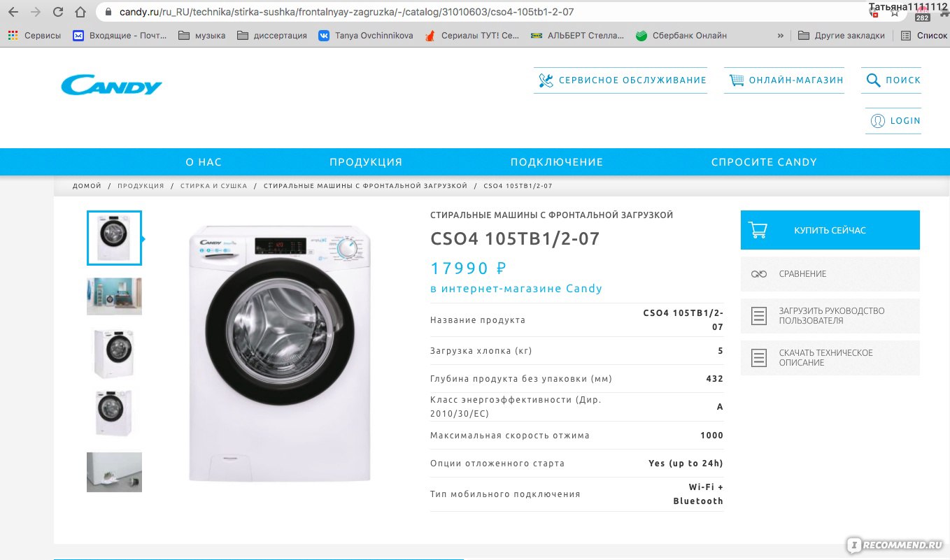950x560 pixels.
Task: Open the Входящие - Почта bookmark
Action: pos(120,35)
